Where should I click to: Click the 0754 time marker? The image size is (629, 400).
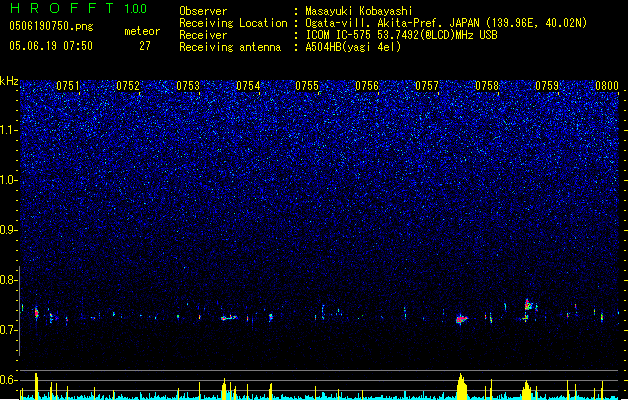coord(248,86)
